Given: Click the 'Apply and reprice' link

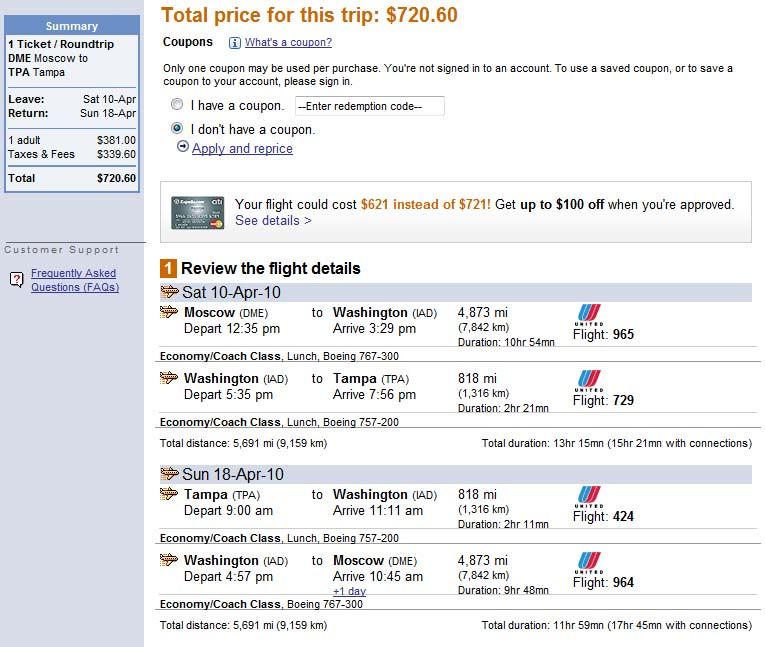Looking at the screenshot, I should point(242,148).
